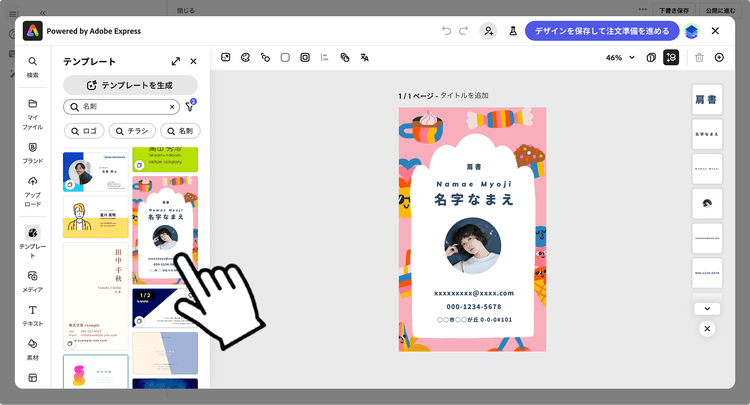750x405 pixels.
Task: Open the beta flask icon
Action: [513, 31]
